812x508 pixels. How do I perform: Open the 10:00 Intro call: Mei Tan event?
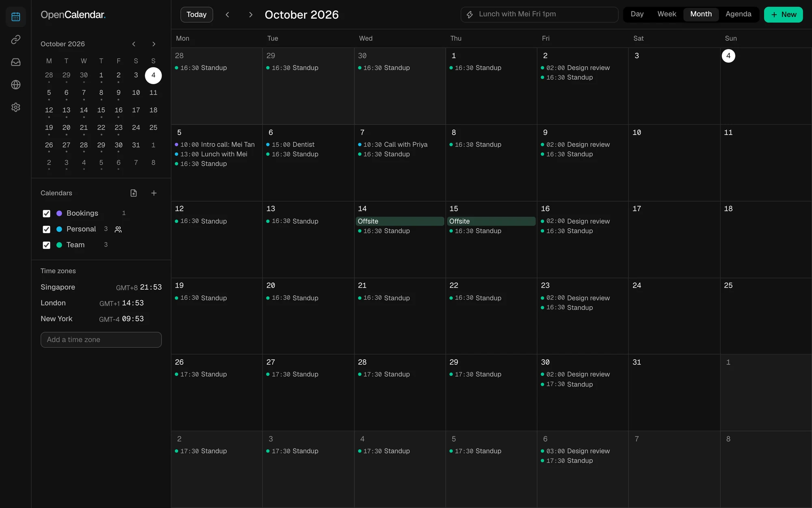click(217, 145)
